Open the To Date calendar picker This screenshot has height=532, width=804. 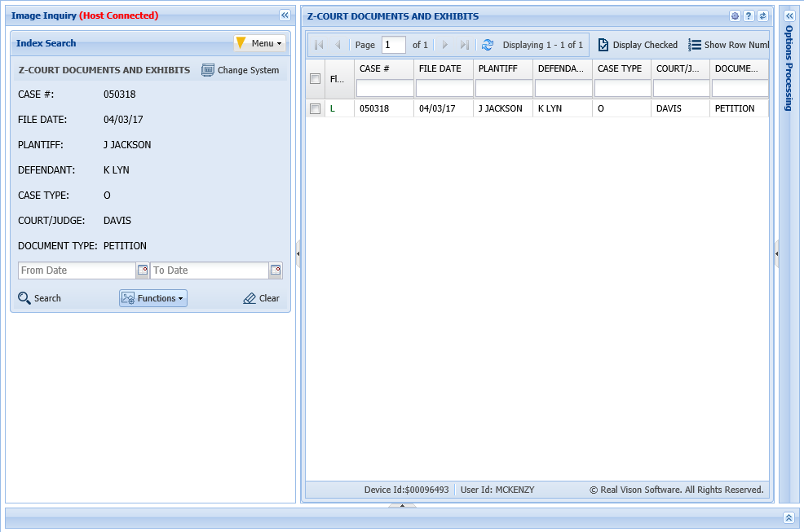pyautogui.click(x=276, y=270)
